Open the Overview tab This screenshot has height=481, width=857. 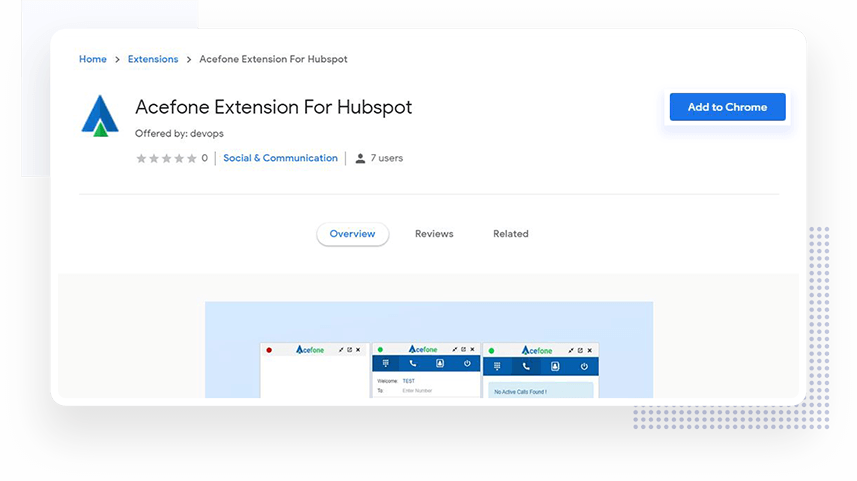click(x=353, y=234)
